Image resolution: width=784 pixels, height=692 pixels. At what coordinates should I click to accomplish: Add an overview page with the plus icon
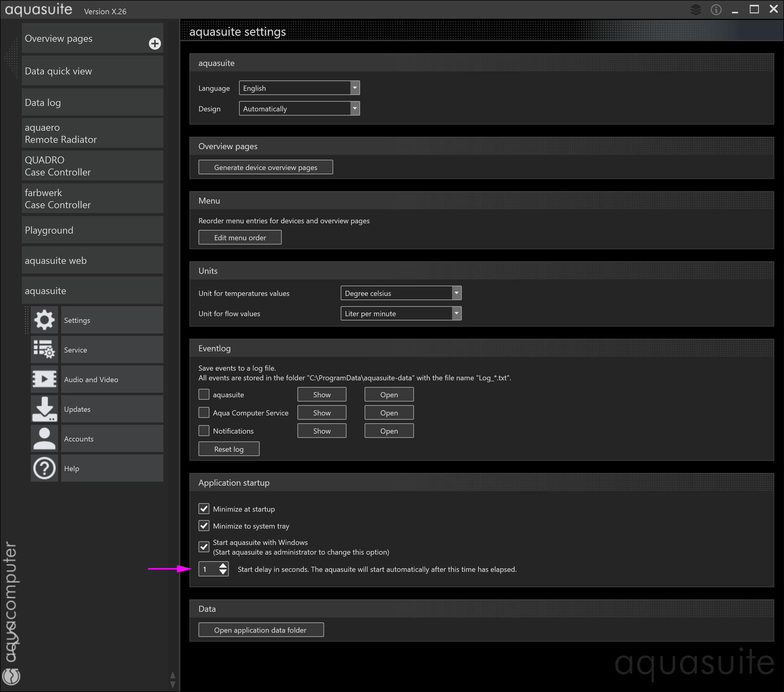155,44
